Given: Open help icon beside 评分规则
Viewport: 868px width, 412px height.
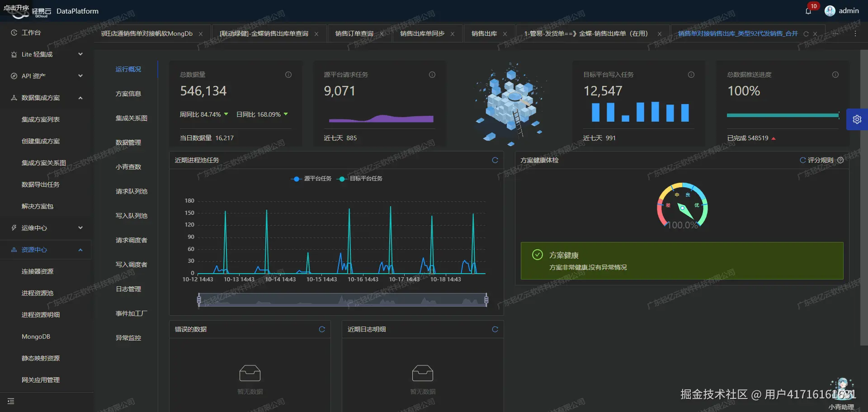Looking at the screenshot, I should point(840,160).
